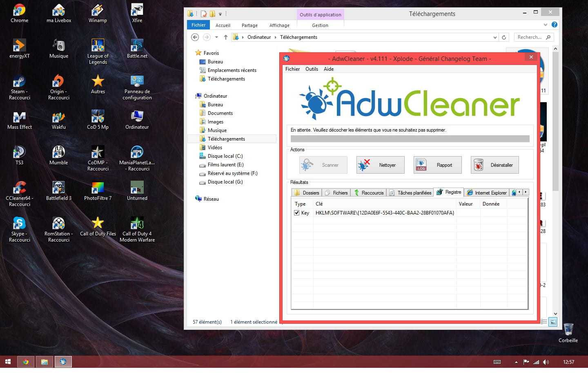Launch League of Legends shortcut
Image resolution: width=588 pixels, height=385 pixels.
pos(98,51)
